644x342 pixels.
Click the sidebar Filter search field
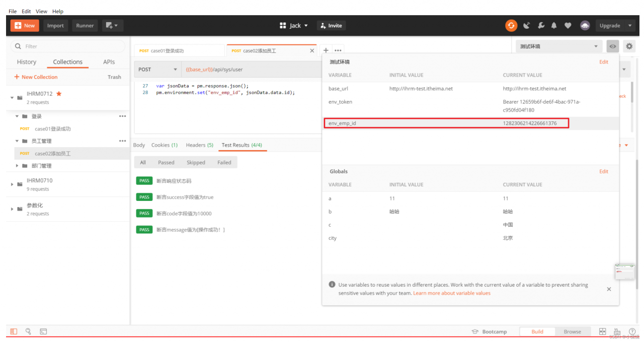68,46
